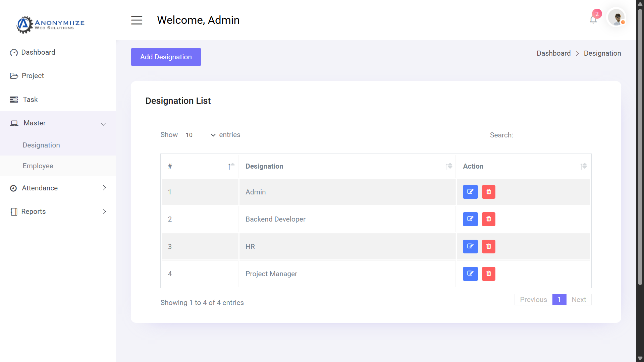
Task: Click the Anonymiize Web Solutions logo
Action: (x=51, y=24)
